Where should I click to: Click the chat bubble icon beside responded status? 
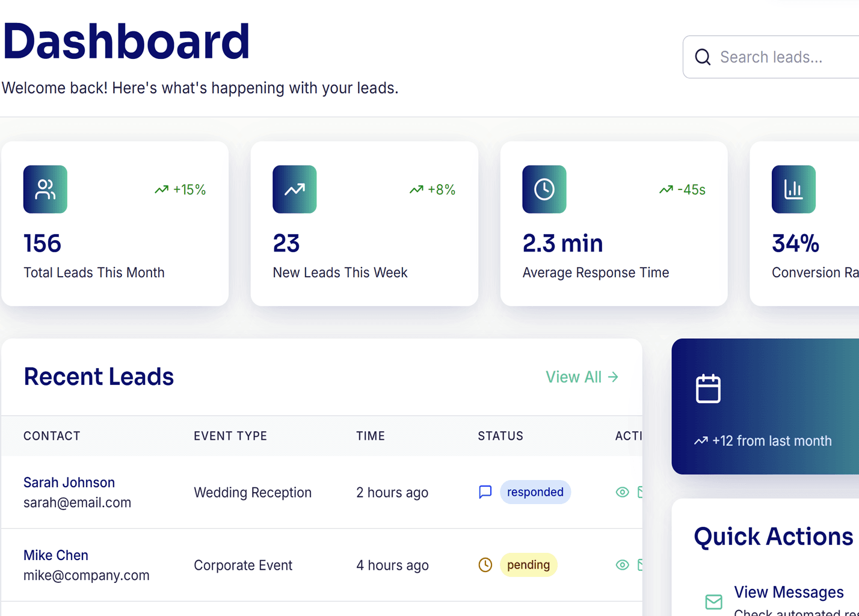coord(484,492)
